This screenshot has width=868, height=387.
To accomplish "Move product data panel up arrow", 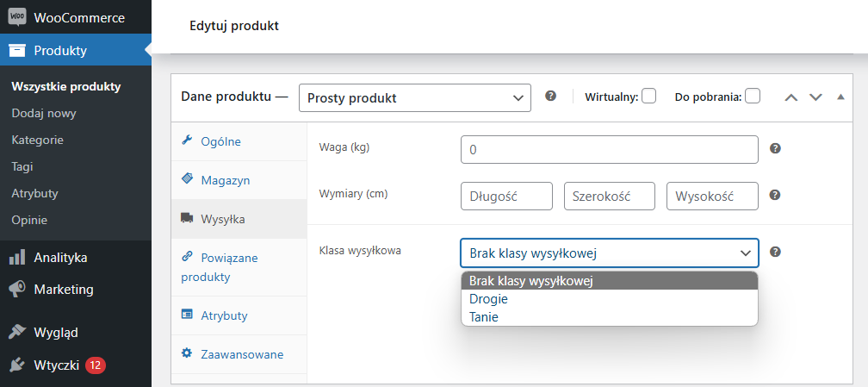I will 791,97.
